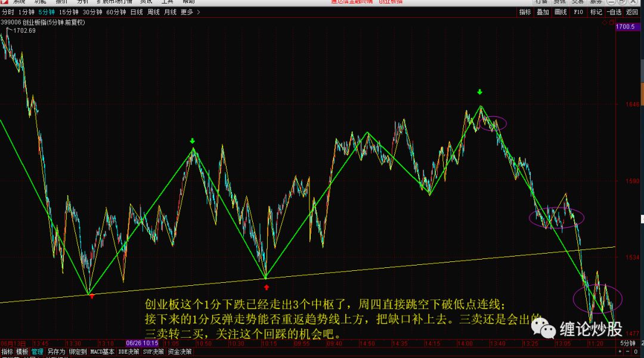Screen dimensions: 644x358
Task: Open F10 company info
Action: pyautogui.click(x=578, y=13)
